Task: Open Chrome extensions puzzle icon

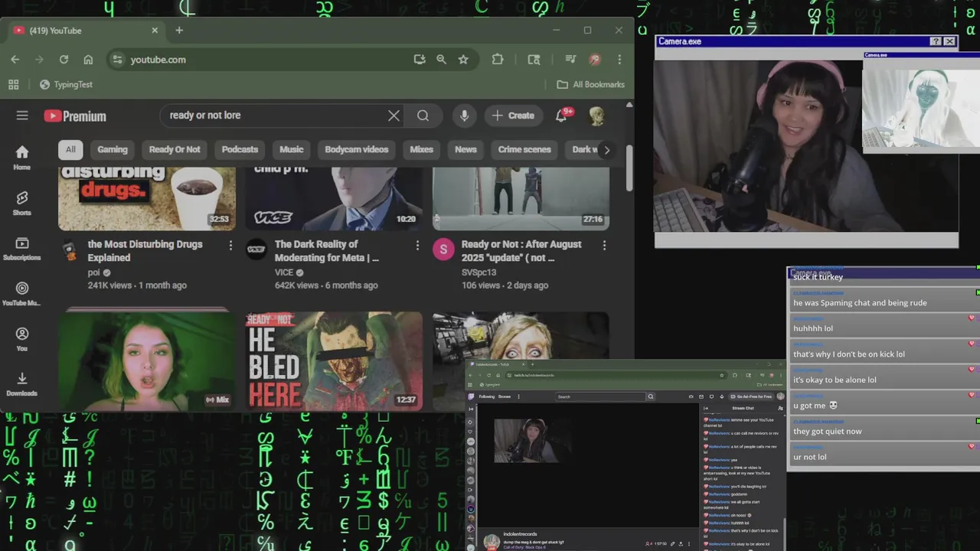Action: tap(498, 59)
